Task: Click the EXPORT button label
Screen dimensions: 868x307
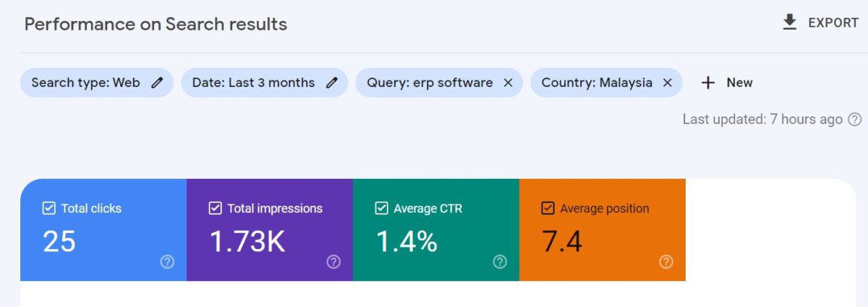Action: [833, 22]
